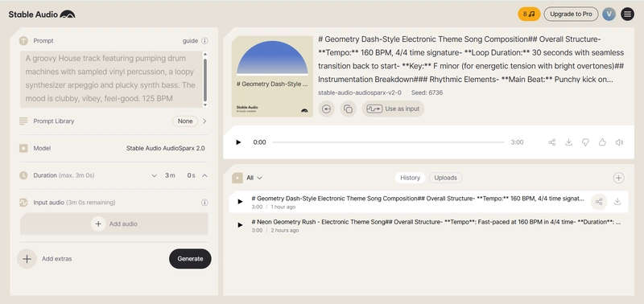Image resolution: width=644 pixels, height=304 pixels.
Task: Click the reuse prompt back-arrow icon
Action: coord(327,109)
